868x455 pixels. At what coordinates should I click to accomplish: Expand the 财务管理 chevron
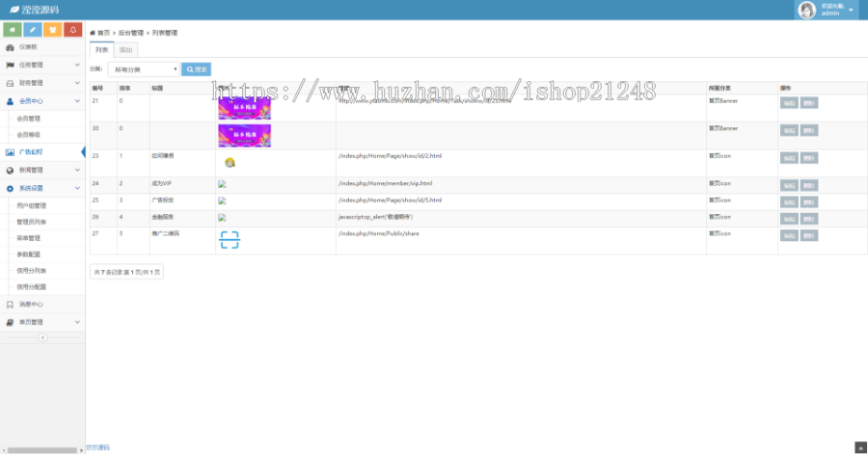tap(77, 83)
